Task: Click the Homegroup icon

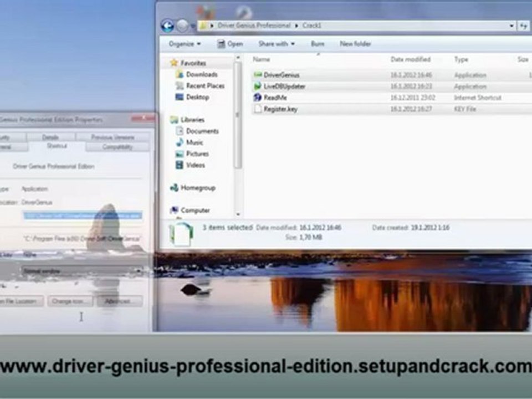Action: [174, 188]
